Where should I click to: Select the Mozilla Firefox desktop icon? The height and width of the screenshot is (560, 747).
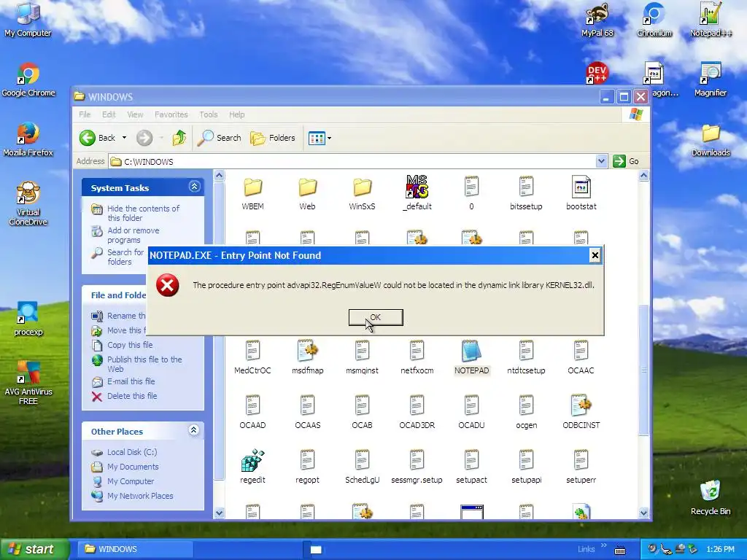(x=28, y=139)
